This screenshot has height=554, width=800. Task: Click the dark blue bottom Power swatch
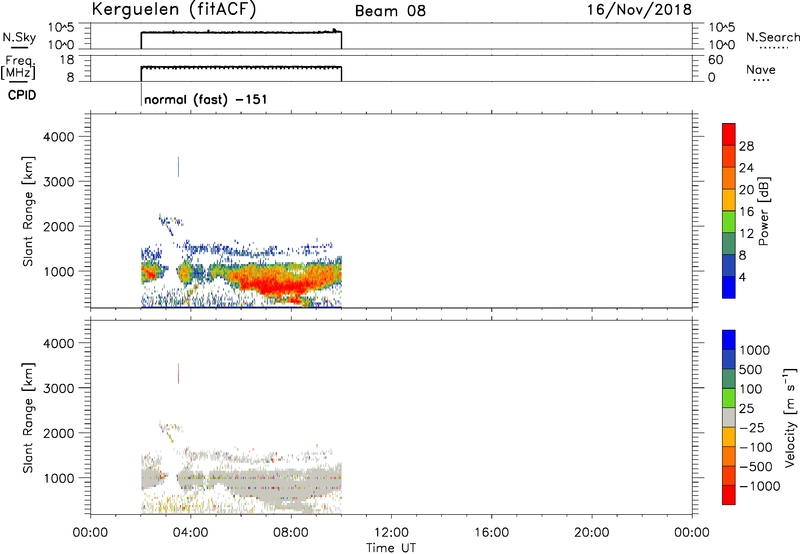click(x=729, y=287)
